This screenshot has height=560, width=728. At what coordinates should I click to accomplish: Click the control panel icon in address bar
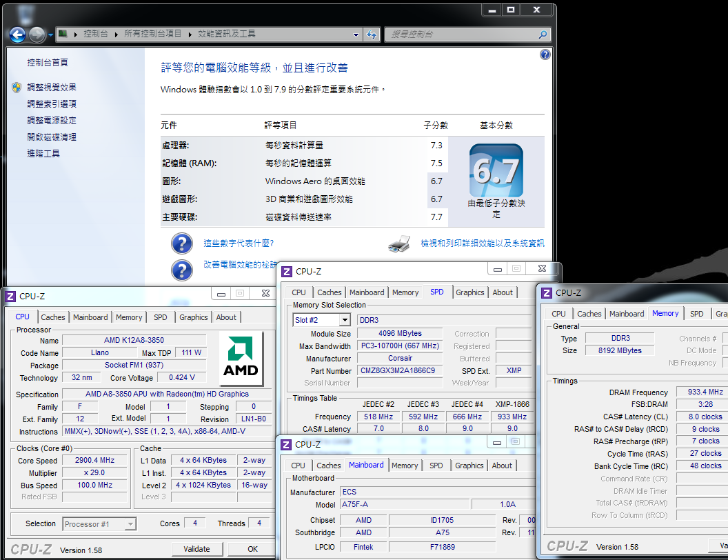pyautogui.click(x=63, y=34)
